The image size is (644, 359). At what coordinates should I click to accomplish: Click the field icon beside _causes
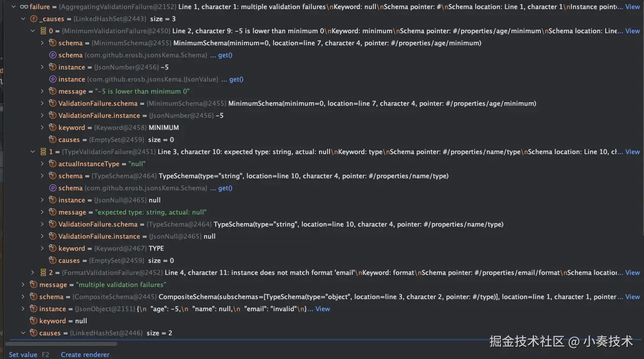[34, 19]
